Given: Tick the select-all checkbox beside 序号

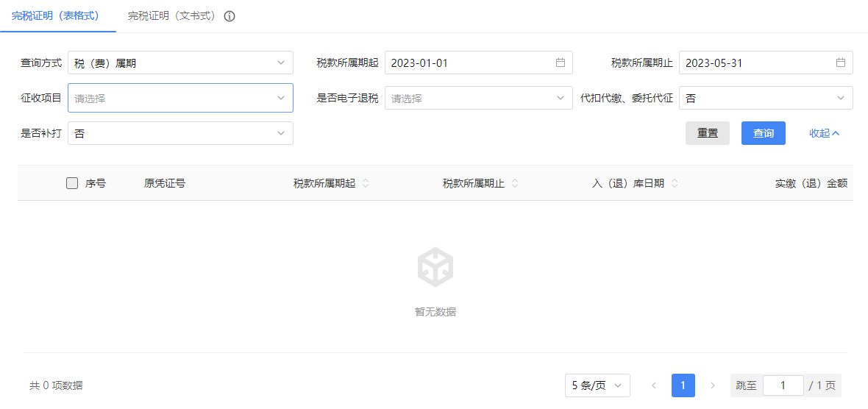Looking at the screenshot, I should [72, 183].
